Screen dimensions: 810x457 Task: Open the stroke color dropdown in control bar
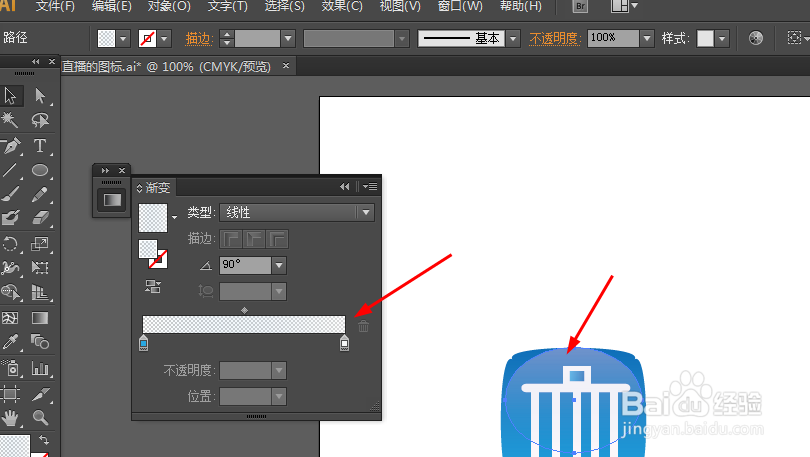pos(164,38)
